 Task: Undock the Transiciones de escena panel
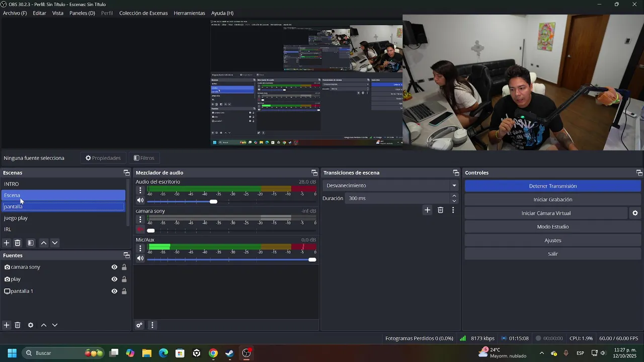(456, 173)
